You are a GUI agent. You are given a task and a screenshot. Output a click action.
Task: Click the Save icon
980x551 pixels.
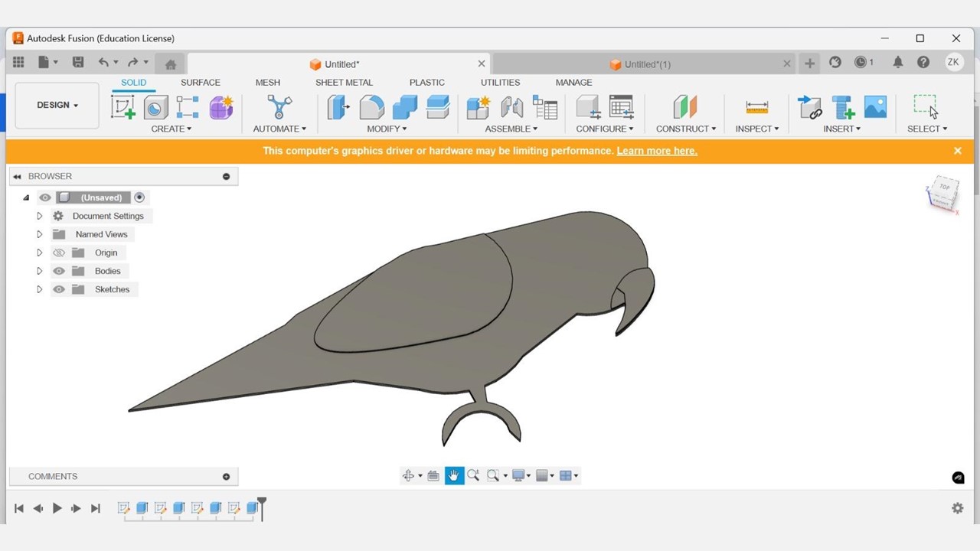point(78,63)
